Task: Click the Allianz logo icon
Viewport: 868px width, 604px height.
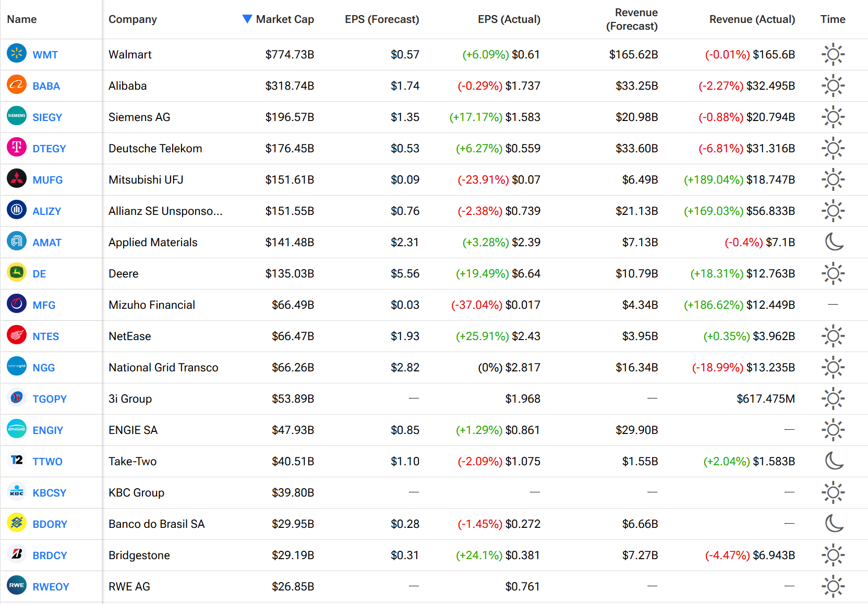Action: (17, 210)
